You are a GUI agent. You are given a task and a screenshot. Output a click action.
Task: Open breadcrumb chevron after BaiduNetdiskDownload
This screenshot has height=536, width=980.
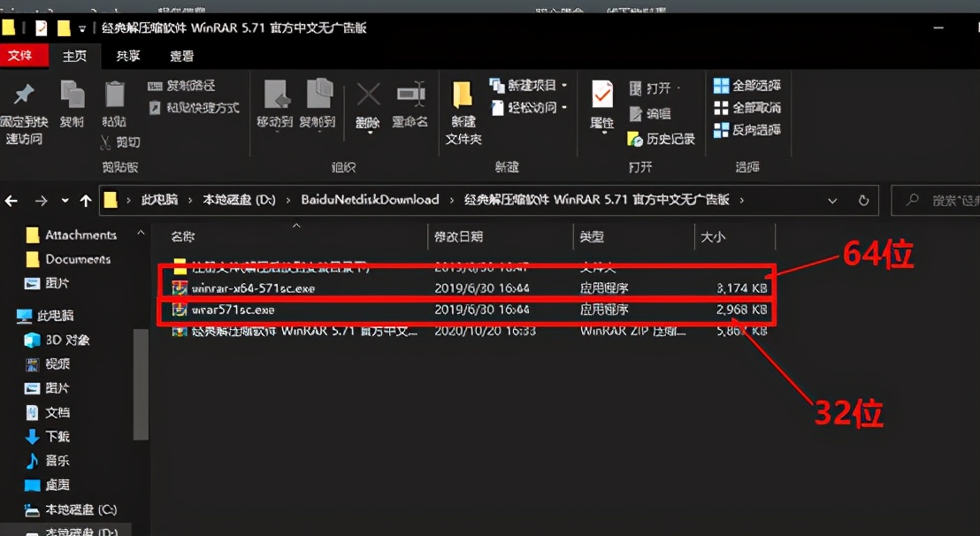tap(452, 200)
